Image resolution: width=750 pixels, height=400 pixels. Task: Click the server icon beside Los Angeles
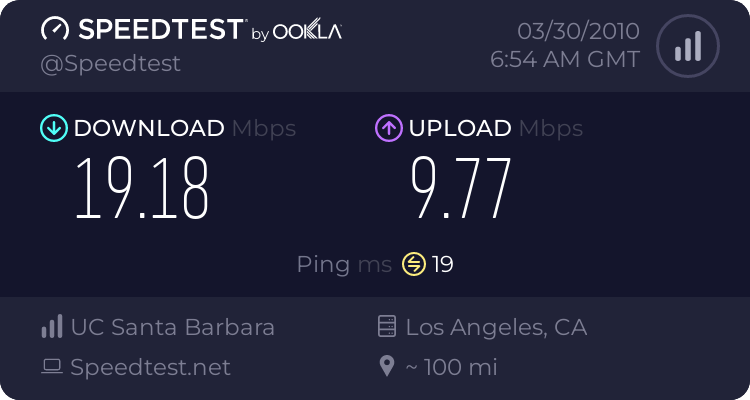pyautogui.click(x=387, y=327)
